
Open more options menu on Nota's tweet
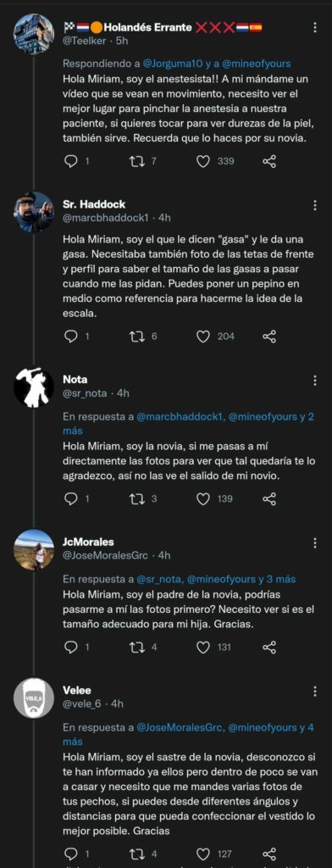pos(315,381)
